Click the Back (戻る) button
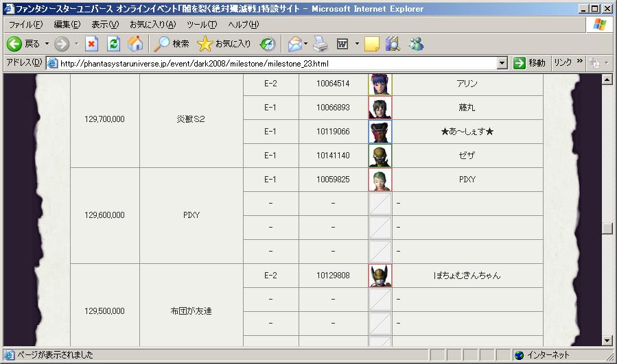Image resolution: width=617 pixels, height=364 pixels. tap(24, 44)
